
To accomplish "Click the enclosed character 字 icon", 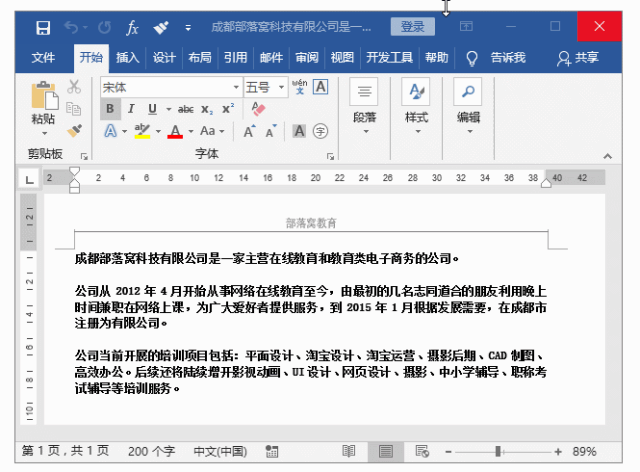I will tap(320, 131).
